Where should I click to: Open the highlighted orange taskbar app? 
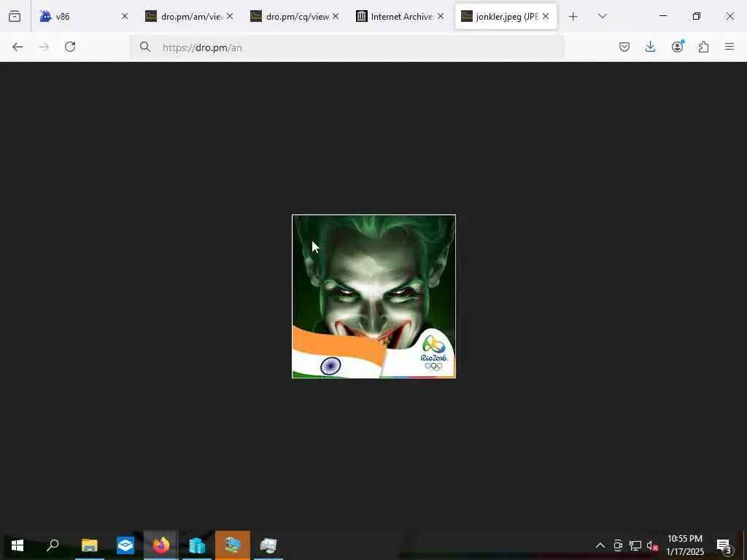233,545
